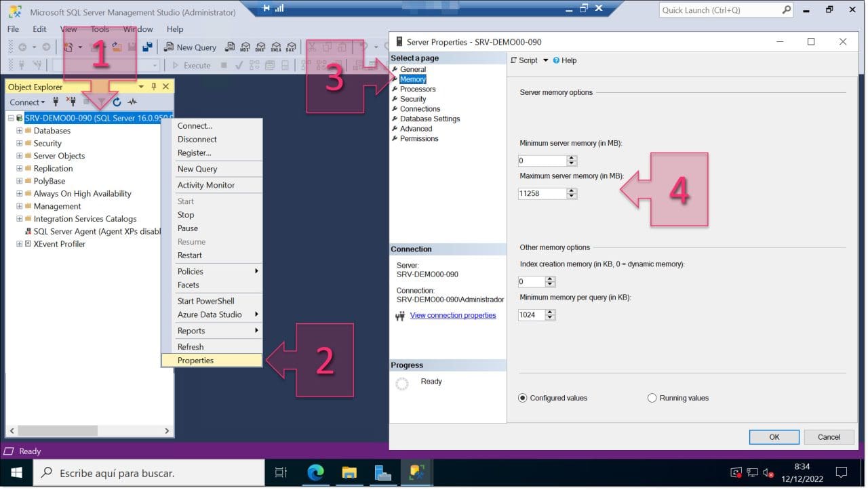Click the Save All toolbar icon
Viewport: 868px width, 490px height.
[148, 47]
